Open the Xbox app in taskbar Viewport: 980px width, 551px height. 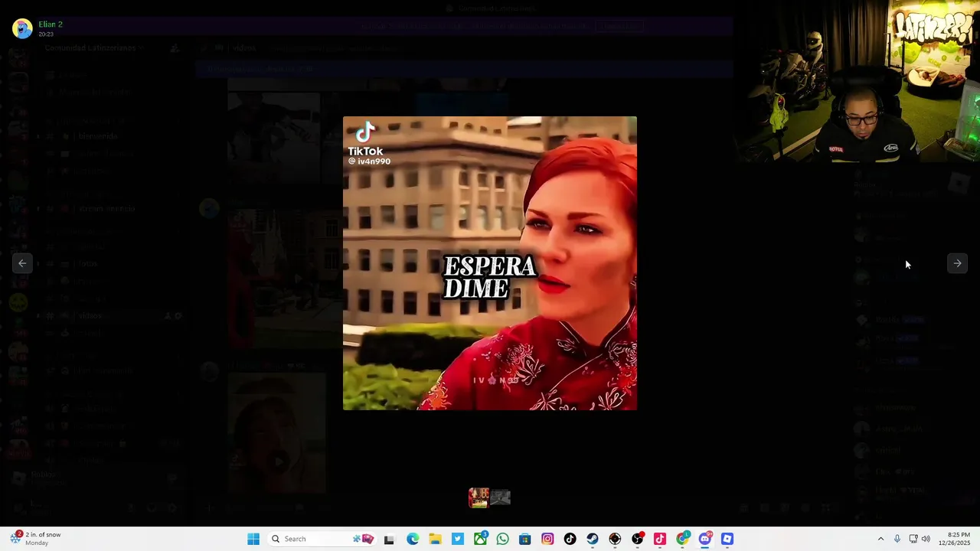480,539
